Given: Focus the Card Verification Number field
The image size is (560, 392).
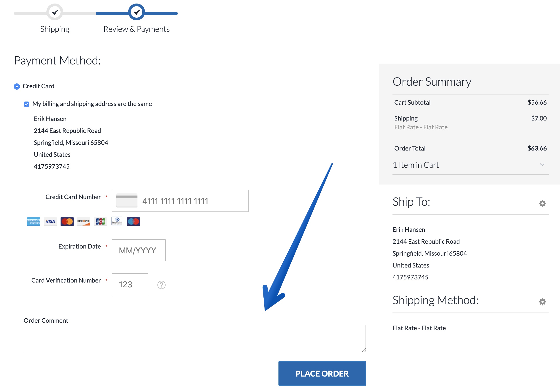Looking at the screenshot, I should (x=130, y=284).
